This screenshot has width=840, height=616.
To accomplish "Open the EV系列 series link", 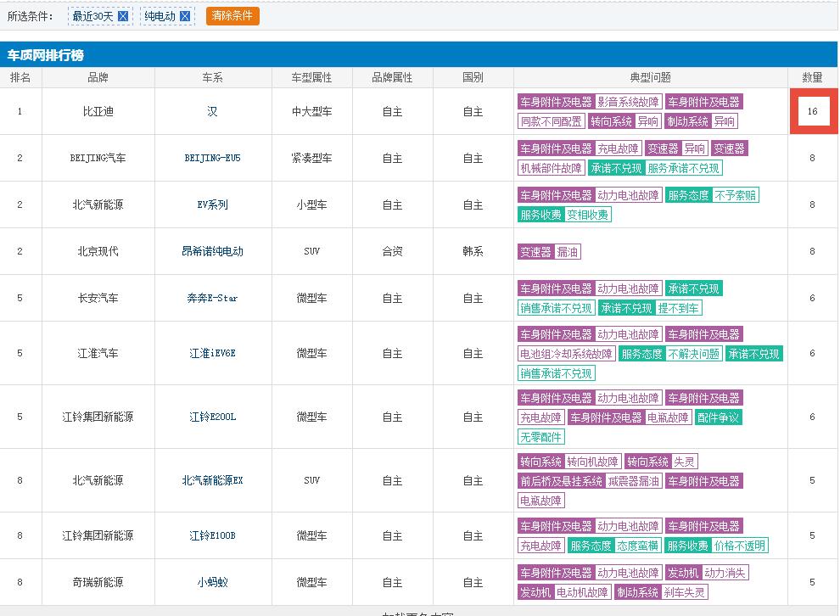I will pos(213,204).
